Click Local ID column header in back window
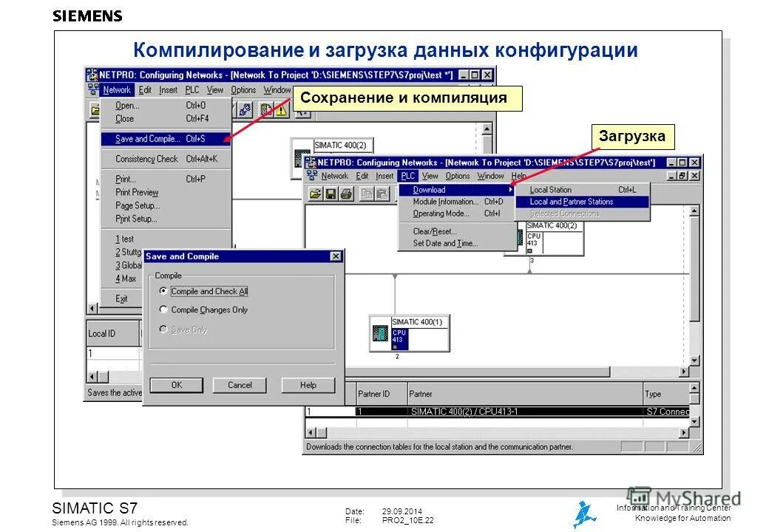Screen dimensions: 769x532 point(113,333)
